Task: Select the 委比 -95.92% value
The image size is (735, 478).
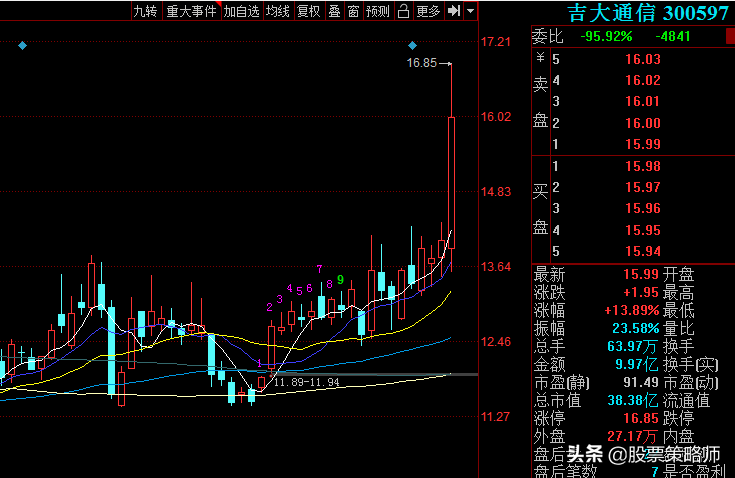Action: click(x=606, y=36)
